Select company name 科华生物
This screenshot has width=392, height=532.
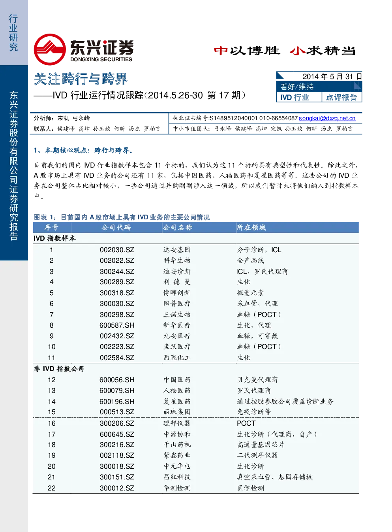177,260
